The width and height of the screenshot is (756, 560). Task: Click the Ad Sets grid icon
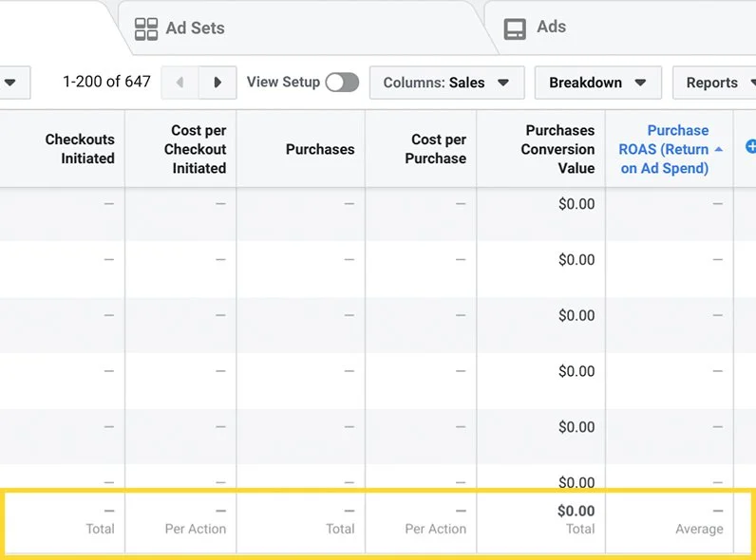tap(146, 28)
